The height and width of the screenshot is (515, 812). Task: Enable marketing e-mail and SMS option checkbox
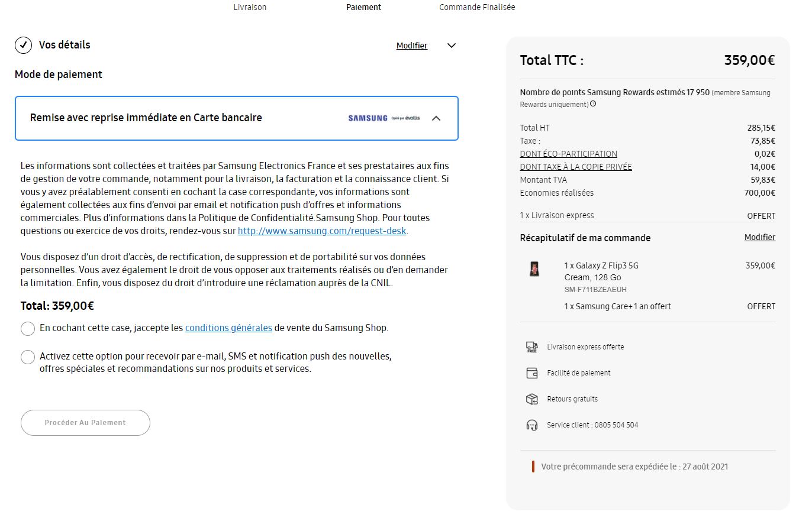[x=28, y=357]
